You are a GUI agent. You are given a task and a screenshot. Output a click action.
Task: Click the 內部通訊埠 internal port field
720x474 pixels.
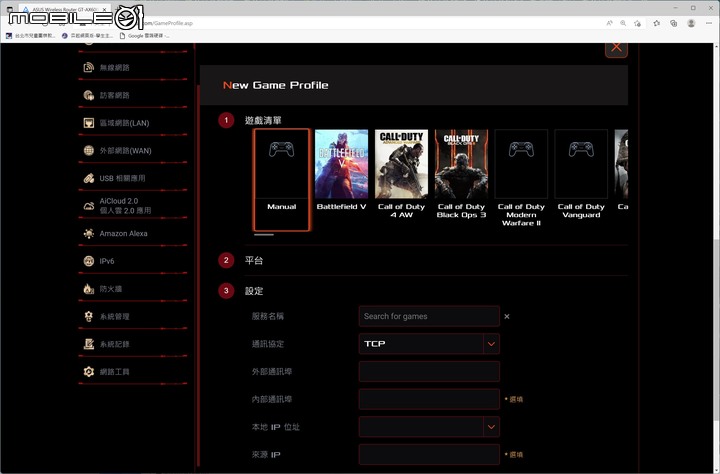click(x=429, y=399)
